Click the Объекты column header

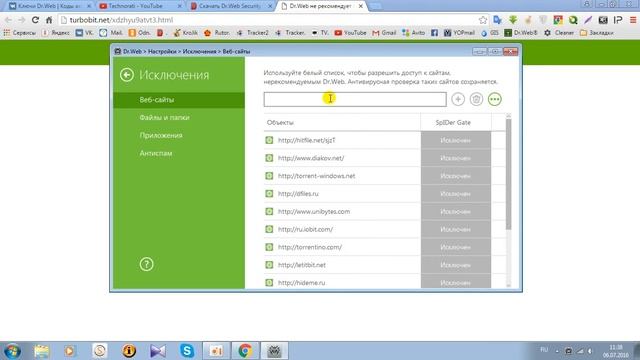point(342,122)
